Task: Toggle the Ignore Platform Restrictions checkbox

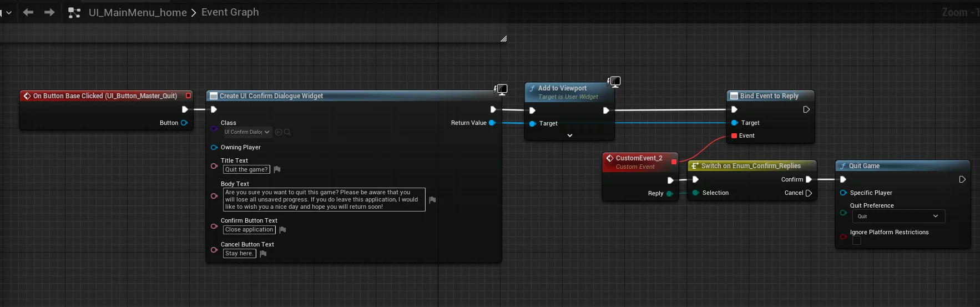Action: tap(857, 240)
